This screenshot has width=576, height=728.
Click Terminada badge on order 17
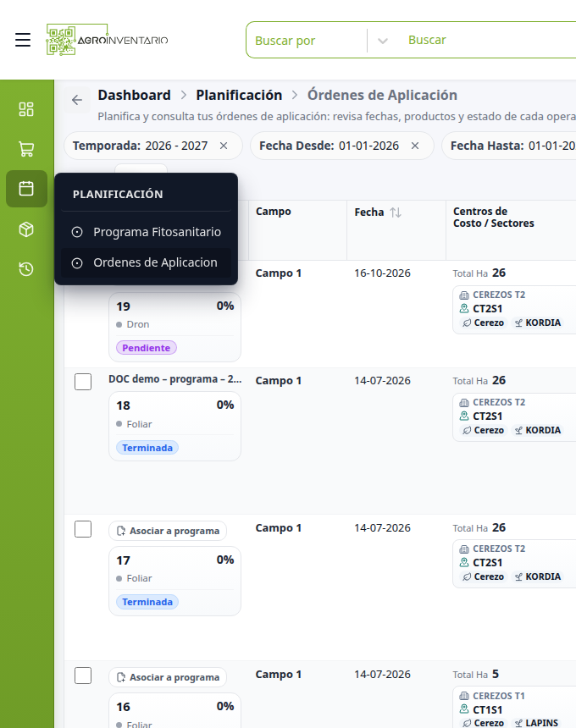[147, 602]
